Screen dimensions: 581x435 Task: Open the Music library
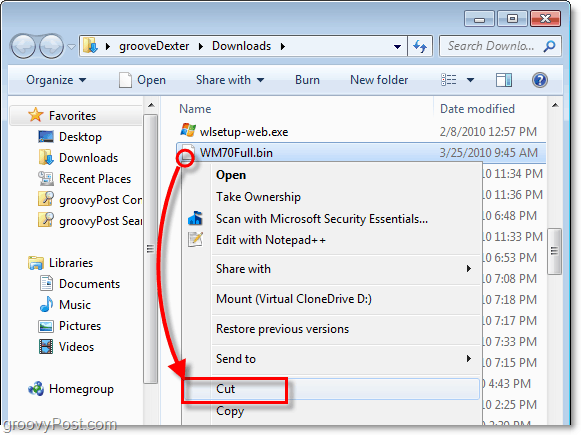pyautogui.click(x=75, y=305)
